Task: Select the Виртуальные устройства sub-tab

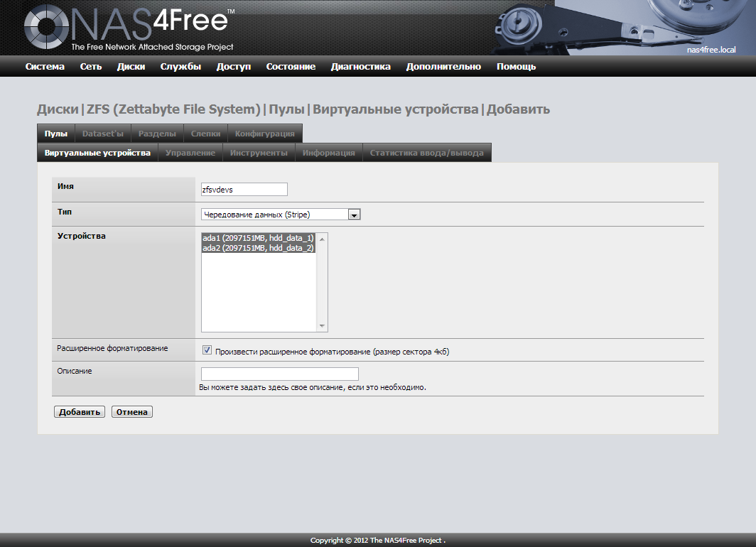Action: click(97, 153)
